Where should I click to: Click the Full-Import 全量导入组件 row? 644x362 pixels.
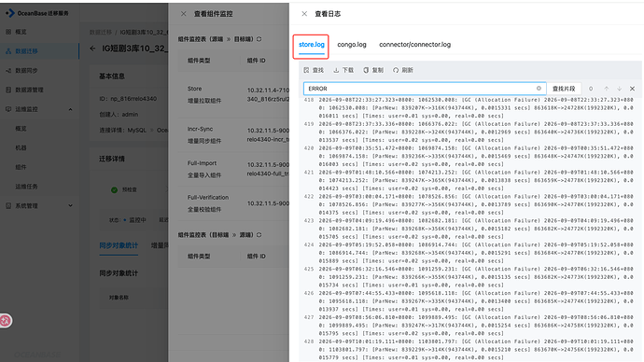(x=233, y=169)
